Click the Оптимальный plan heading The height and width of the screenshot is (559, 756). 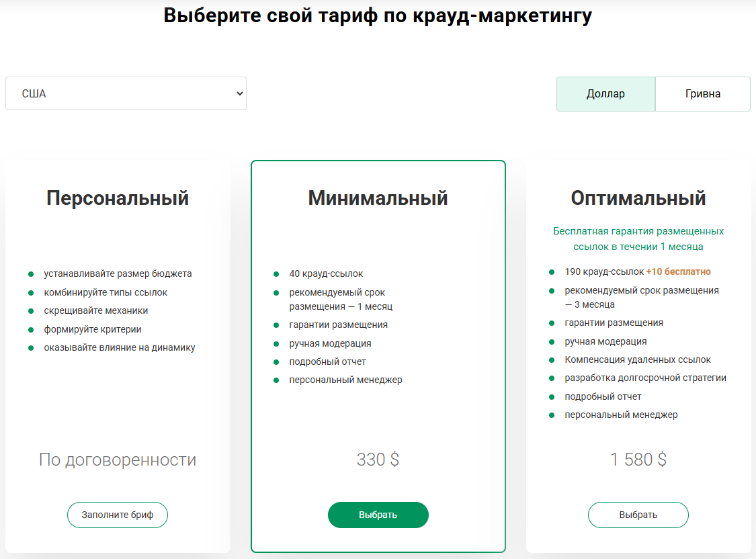(x=638, y=198)
